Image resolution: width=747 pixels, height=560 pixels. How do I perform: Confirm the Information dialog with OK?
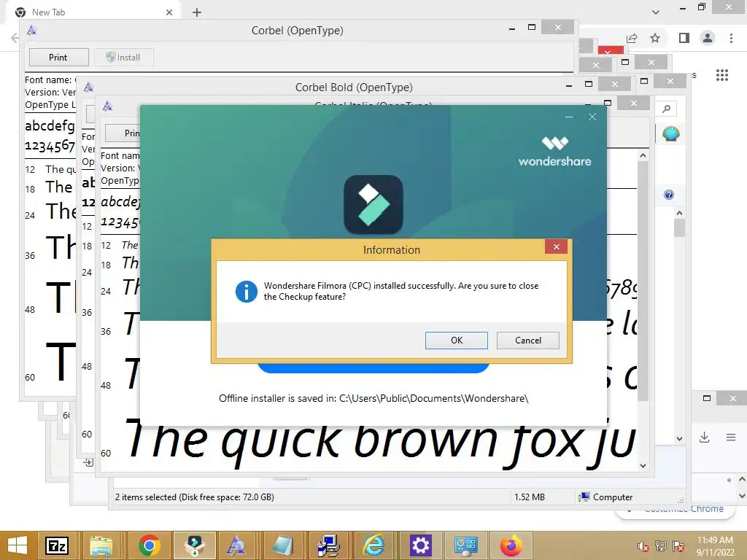[457, 340]
